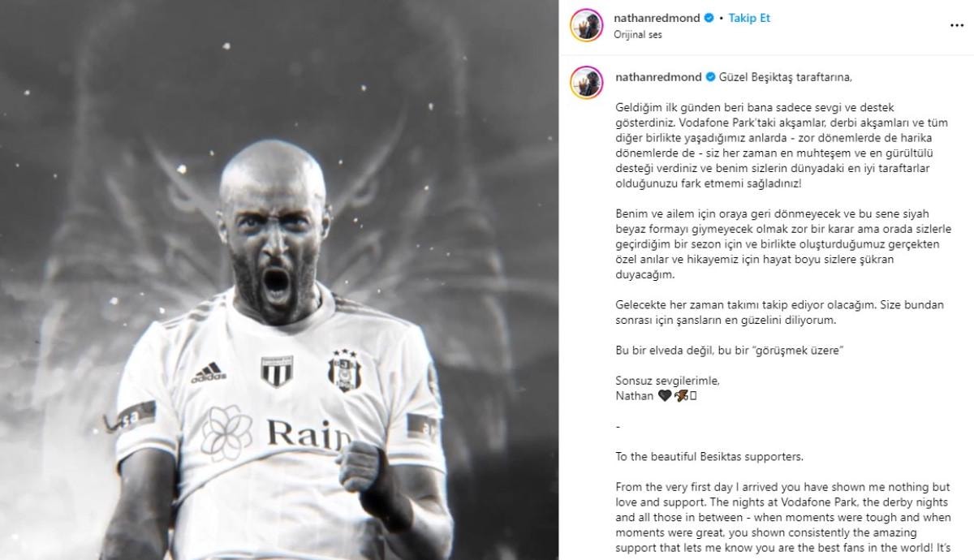Viewport: 974px width, 560px height.
Task: Follow the account with Takip Et
Action: pos(749,18)
